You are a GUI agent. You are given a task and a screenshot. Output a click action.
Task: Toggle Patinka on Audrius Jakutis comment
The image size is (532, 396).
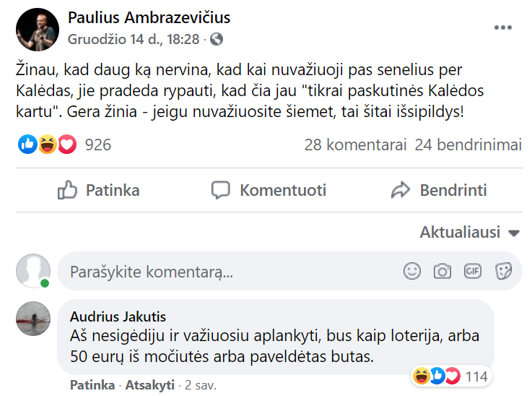point(92,384)
